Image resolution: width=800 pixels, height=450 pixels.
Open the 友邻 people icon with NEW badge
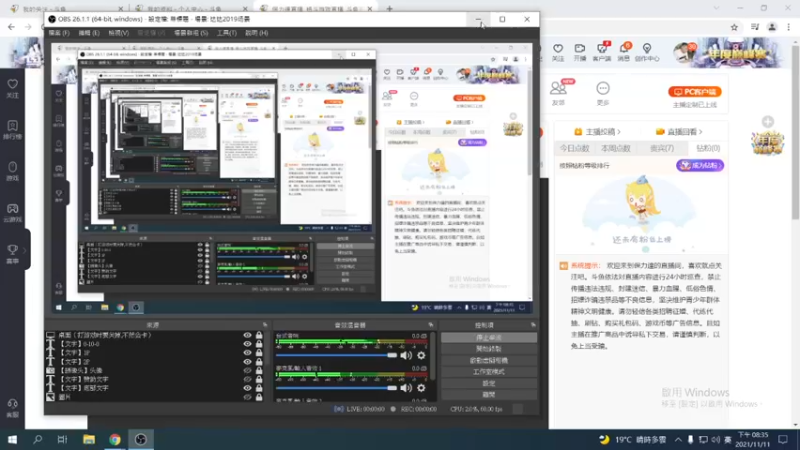click(x=558, y=88)
